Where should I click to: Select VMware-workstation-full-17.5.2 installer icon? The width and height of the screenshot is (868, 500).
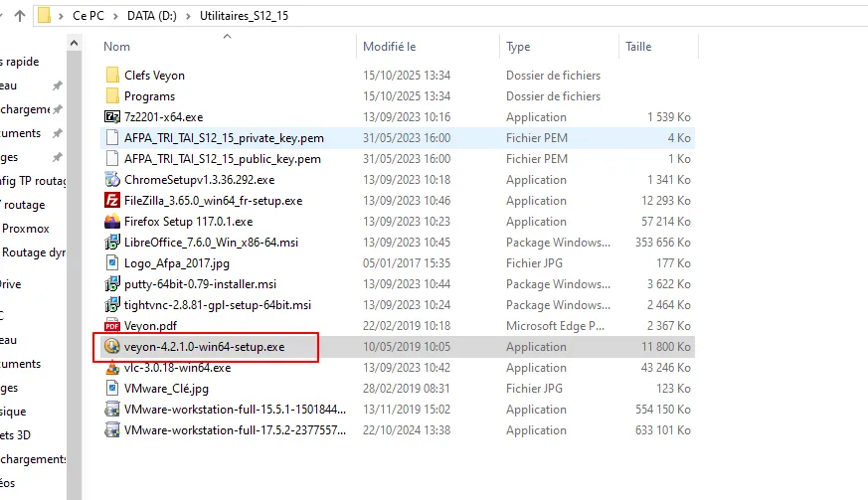pos(112,430)
